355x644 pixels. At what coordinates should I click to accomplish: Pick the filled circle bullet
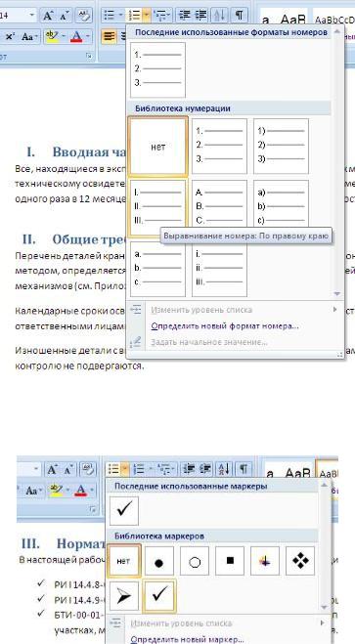[159, 561]
